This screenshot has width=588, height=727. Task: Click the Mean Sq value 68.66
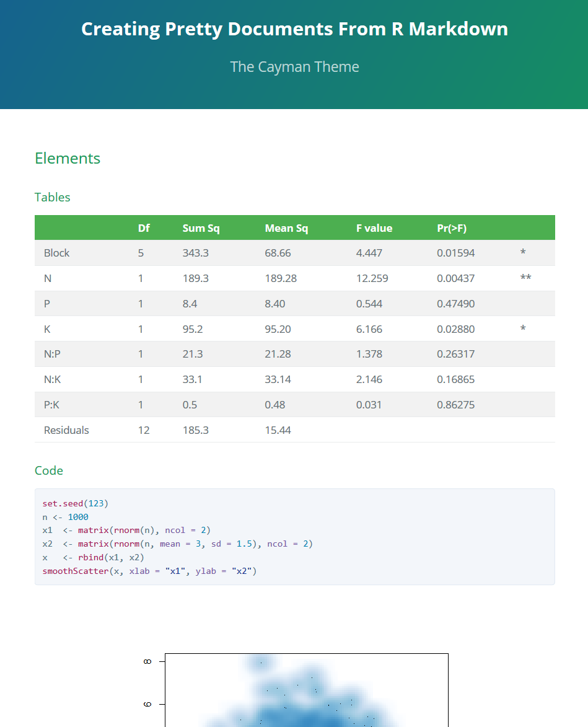(278, 253)
